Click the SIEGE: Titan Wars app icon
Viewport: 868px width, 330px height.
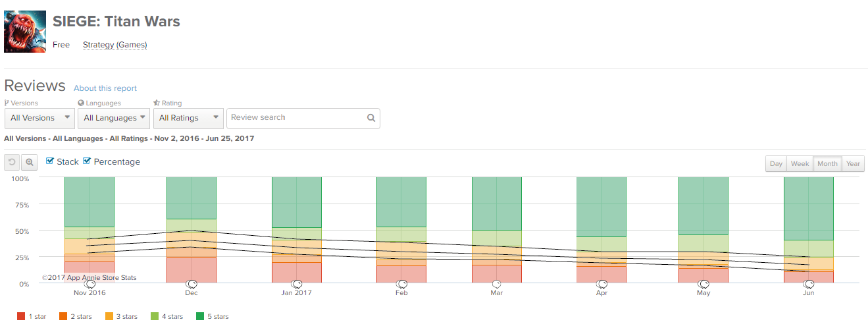(x=25, y=32)
